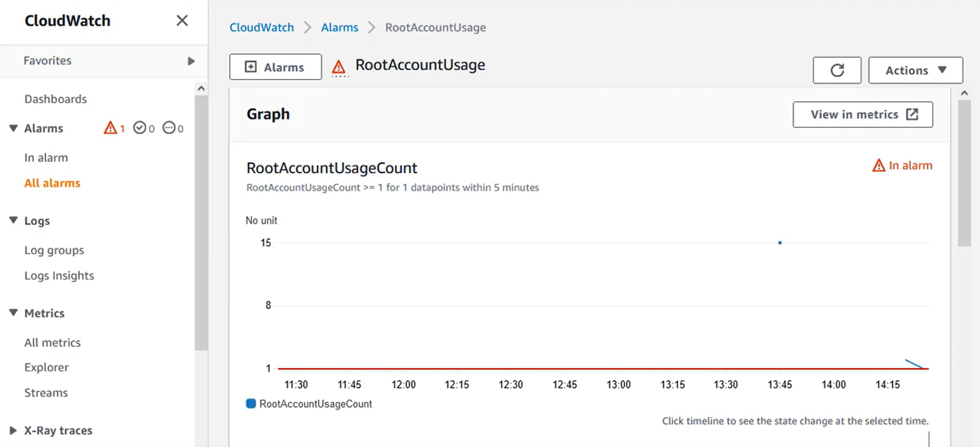The height and width of the screenshot is (447, 980).
Task: Open All metrics
Action: 52,342
